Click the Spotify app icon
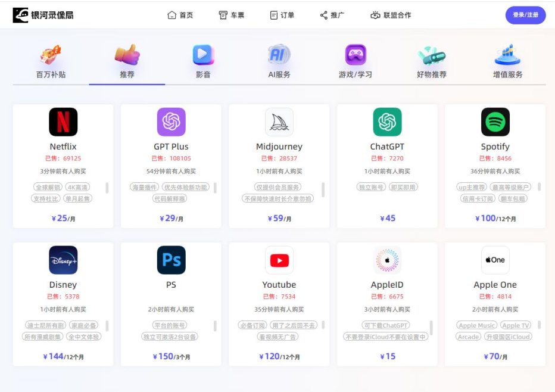Image resolution: width=555 pixels, height=392 pixels. pos(495,122)
